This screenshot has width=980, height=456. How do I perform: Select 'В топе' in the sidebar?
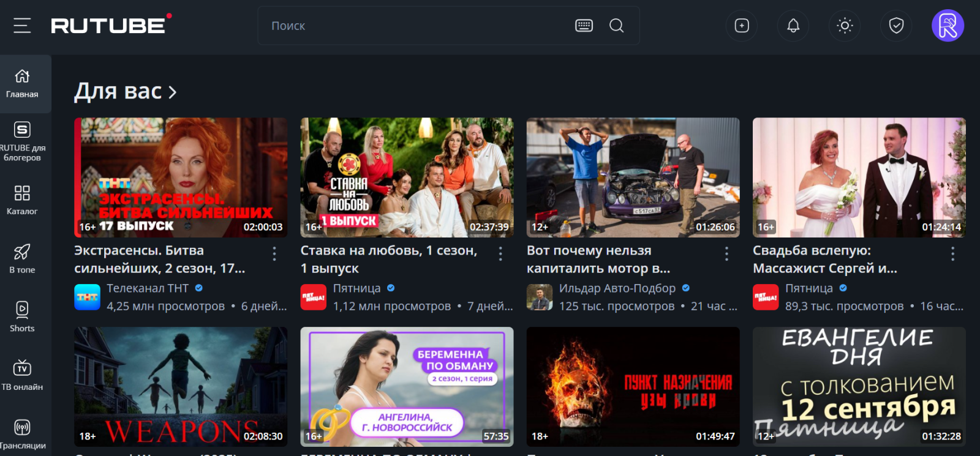click(22, 258)
